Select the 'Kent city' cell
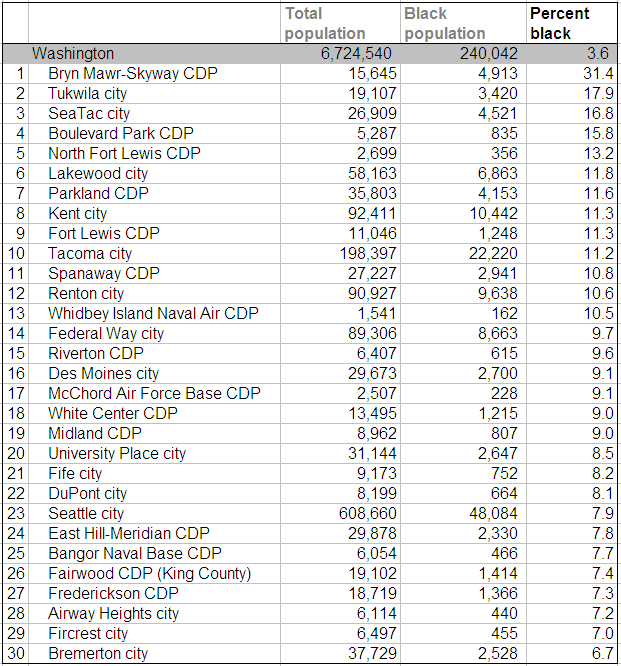Image resolution: width=621 pixels, height=666 pixels. [x=154, y=213]
